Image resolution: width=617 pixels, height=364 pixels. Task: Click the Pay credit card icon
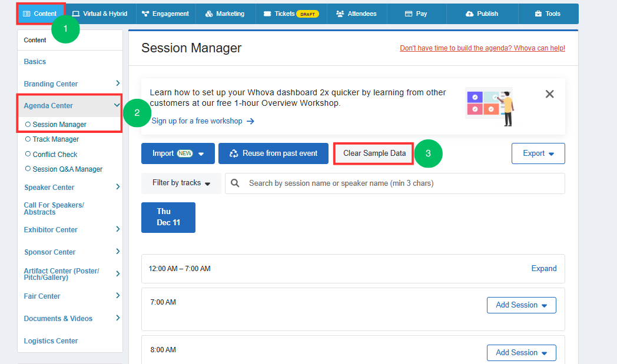[x=409, y=14]
